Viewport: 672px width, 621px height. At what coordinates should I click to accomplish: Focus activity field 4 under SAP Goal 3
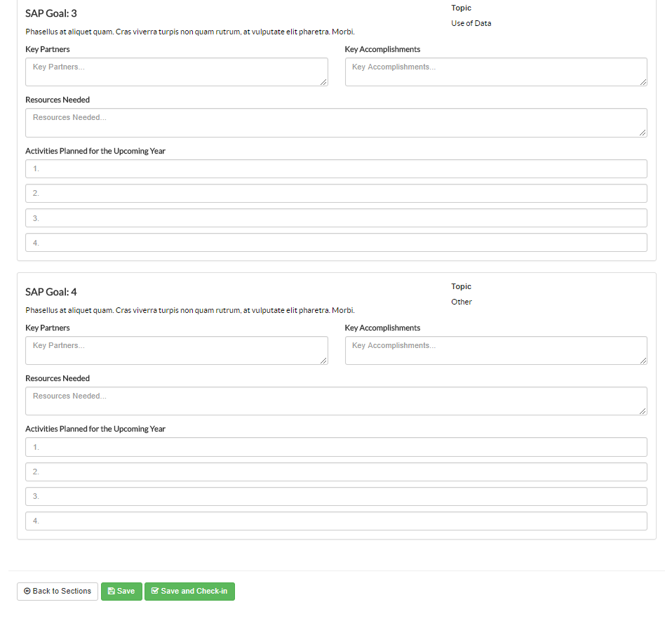(336, 243)
